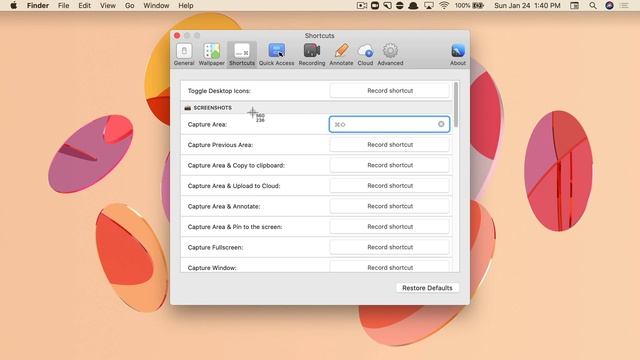The image size is (640, 360).
Task: Click the shortcuts list scrollbar
Action: coord(456,104)
